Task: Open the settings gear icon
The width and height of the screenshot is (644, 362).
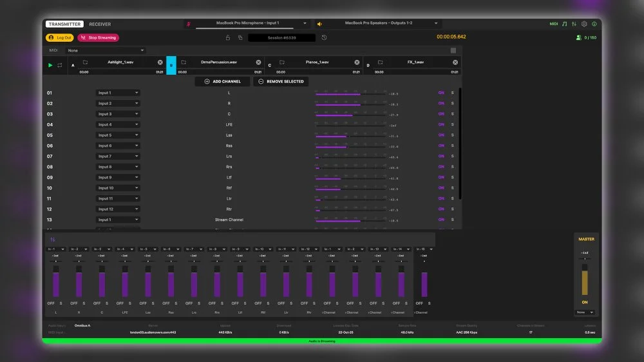Action: 584,24
